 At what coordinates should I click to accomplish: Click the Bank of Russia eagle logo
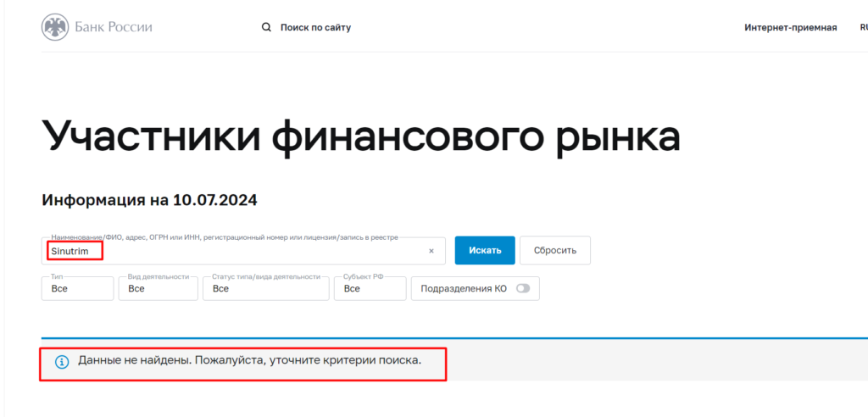(55, 27)
